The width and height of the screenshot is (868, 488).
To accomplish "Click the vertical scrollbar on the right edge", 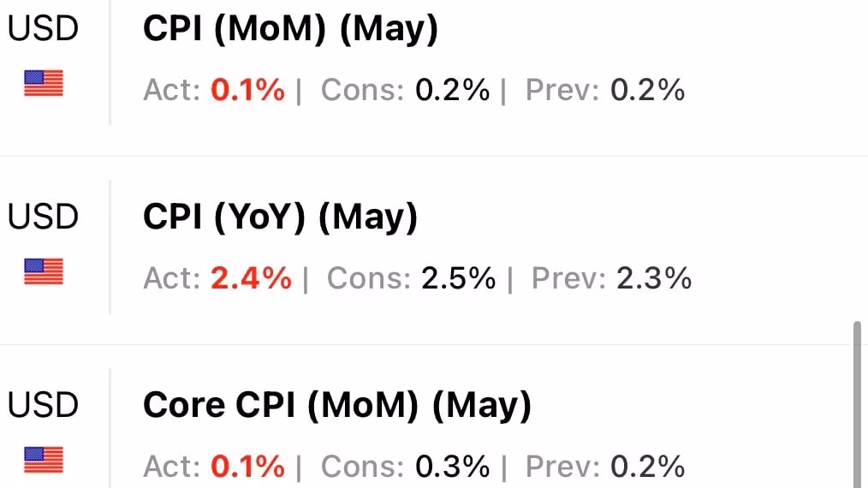I will click(857, 402).
